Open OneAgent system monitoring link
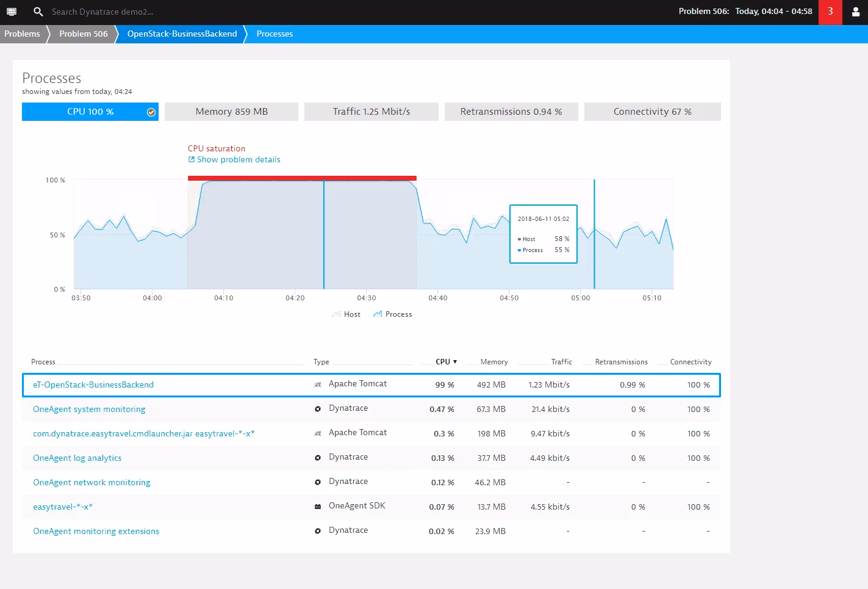 [x=89, y=409]
